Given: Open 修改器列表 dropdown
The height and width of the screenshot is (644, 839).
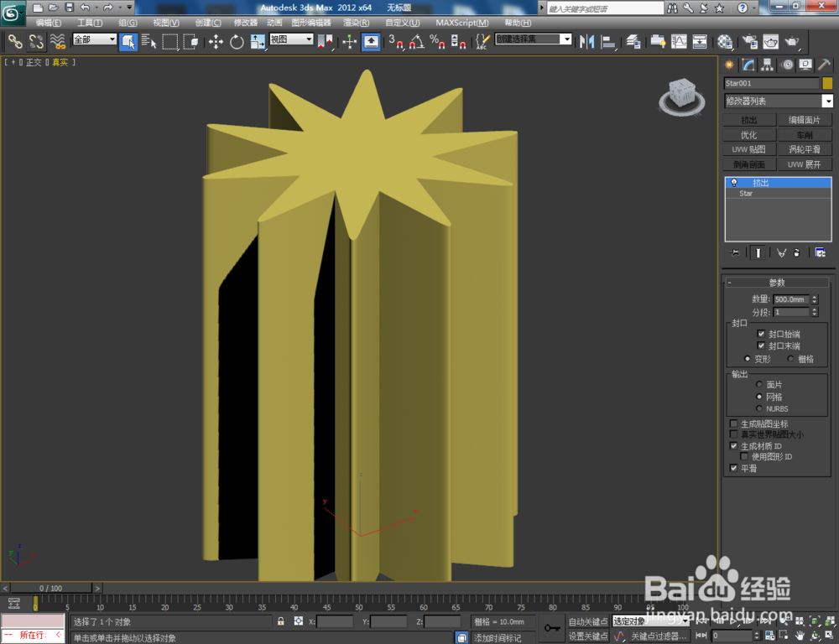Looking at the screenshot, I should pos(778,101).
